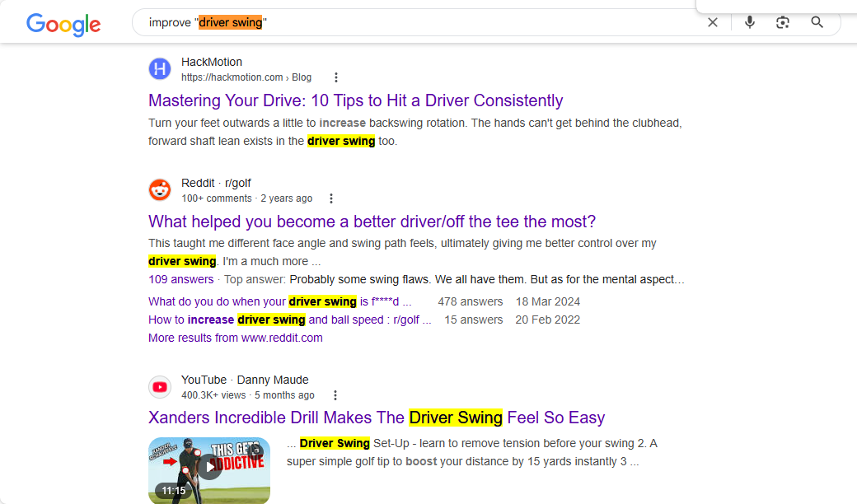The height and width of the screenshot is (504, 857).
Task: Open 'How to increase driver swing' thread
Action: point(267,320)
